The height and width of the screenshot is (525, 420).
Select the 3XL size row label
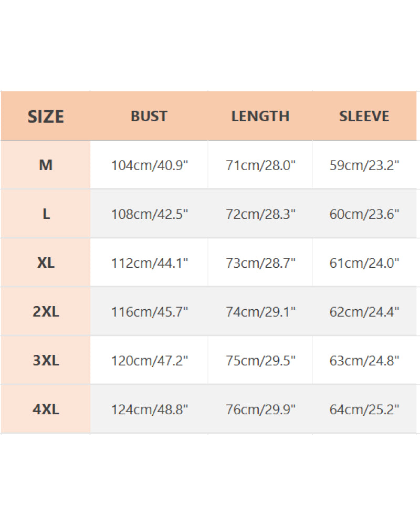coord(46,361)
